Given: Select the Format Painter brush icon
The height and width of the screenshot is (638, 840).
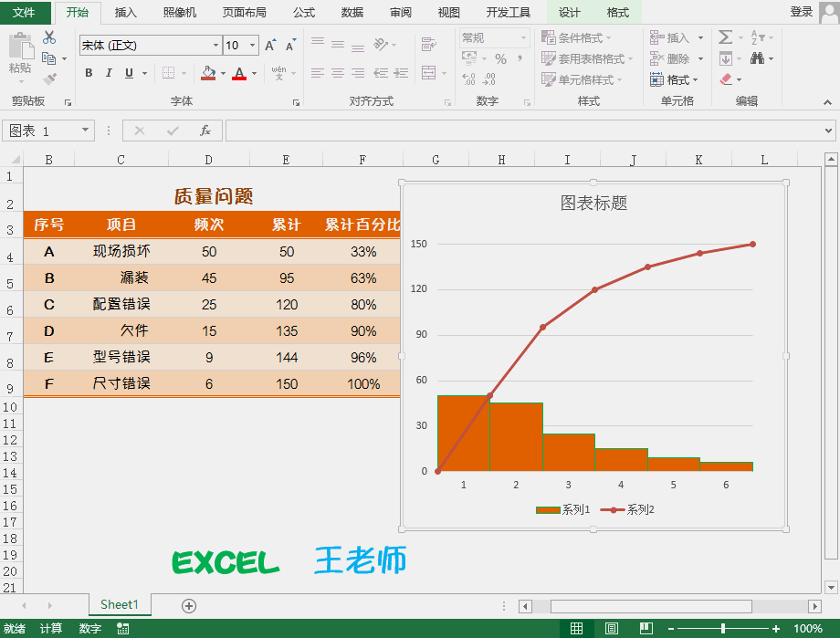Looking at the screenshot, I should [x=49, y=79].
